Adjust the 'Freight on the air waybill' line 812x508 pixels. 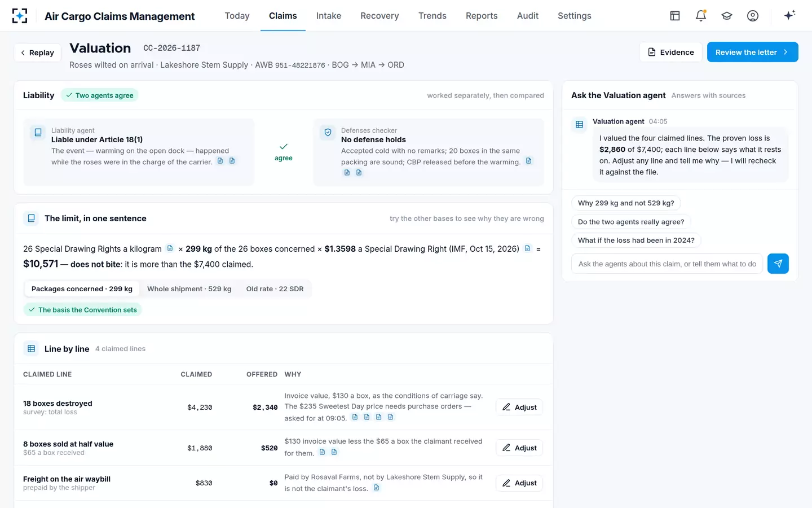click(519, 483)
